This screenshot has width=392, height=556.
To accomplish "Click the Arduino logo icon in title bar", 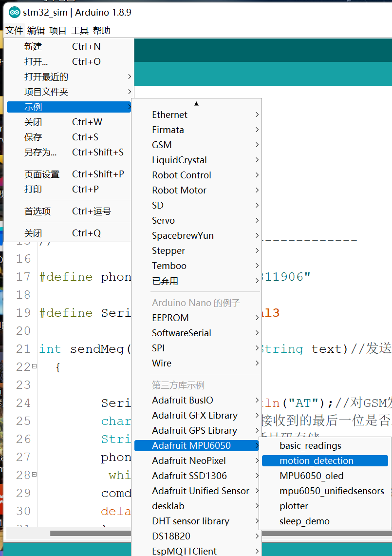I will tap(15, 13).
